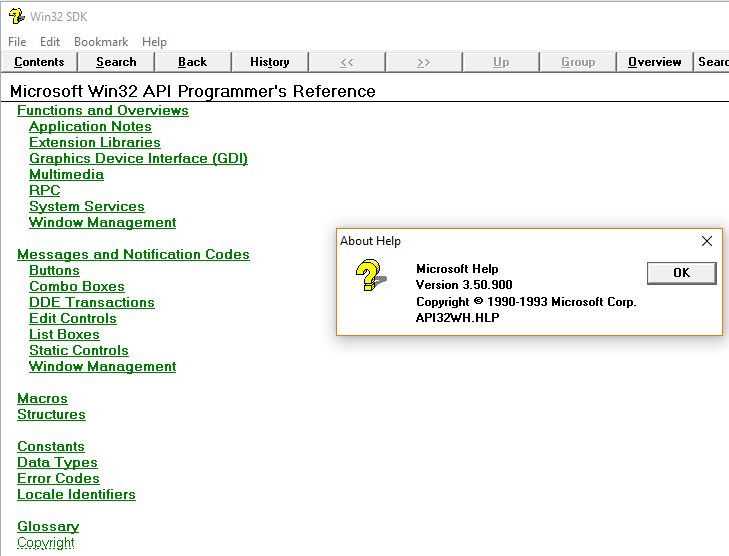Open the Glossary link

[48, 527]
